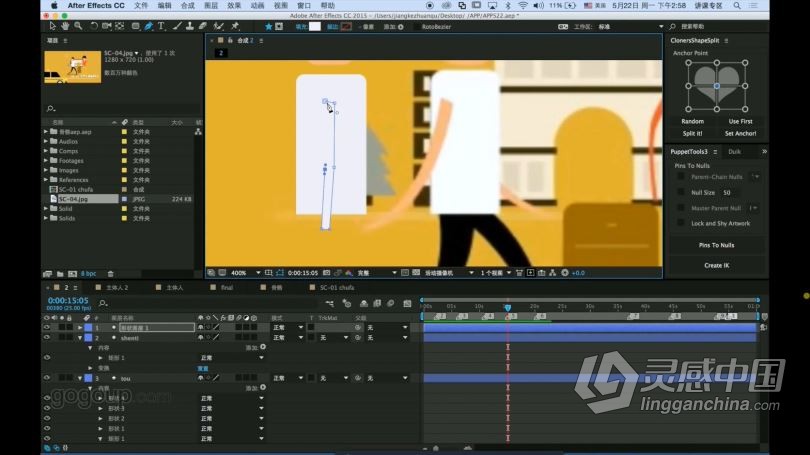Viewport: 810px width, 455px height.
Task: Select the Clone Stamp tool
Action: pyautogui.click(x=190, y=26)
